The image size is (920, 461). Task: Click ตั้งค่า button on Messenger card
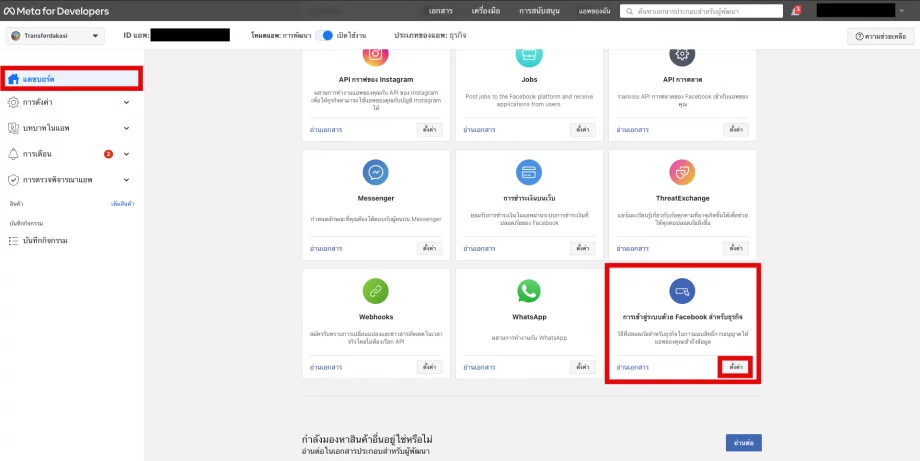point(429,248)
